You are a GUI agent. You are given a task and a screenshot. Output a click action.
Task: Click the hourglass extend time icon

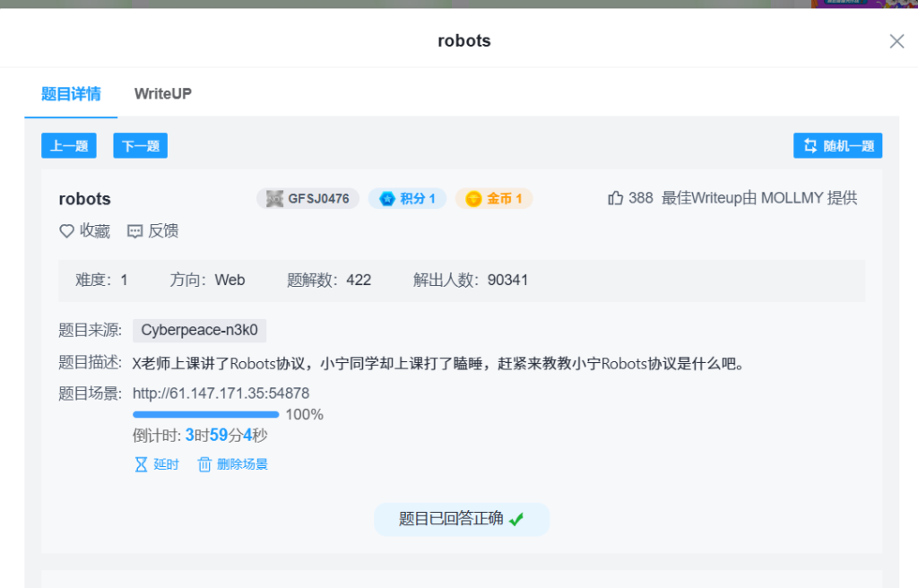[x=141, y=464]
